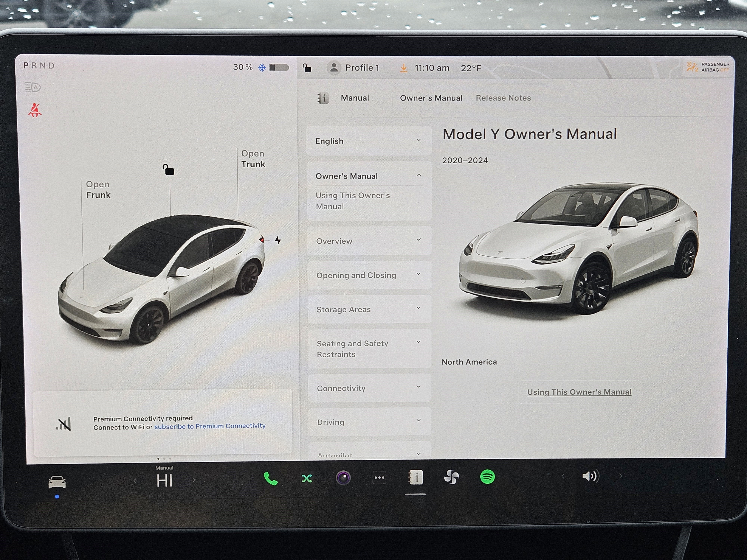747x560 pixels.
Task: Open the Spotify app
Action: 487,477
